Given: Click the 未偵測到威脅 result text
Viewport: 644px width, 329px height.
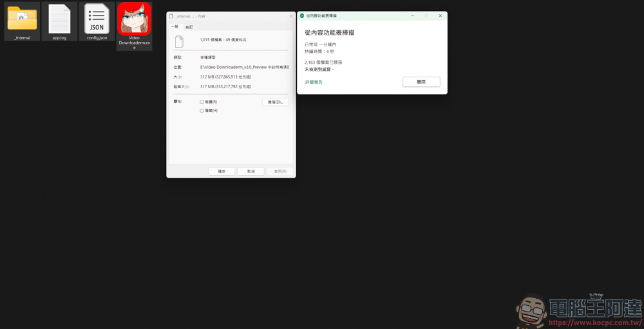Looking at the screenshot, I should coord(319,70).
